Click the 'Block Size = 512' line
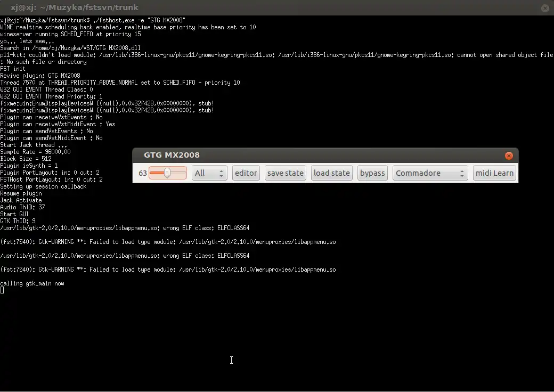The height and width of the screenshot is (392, 554). coord(26,159)
